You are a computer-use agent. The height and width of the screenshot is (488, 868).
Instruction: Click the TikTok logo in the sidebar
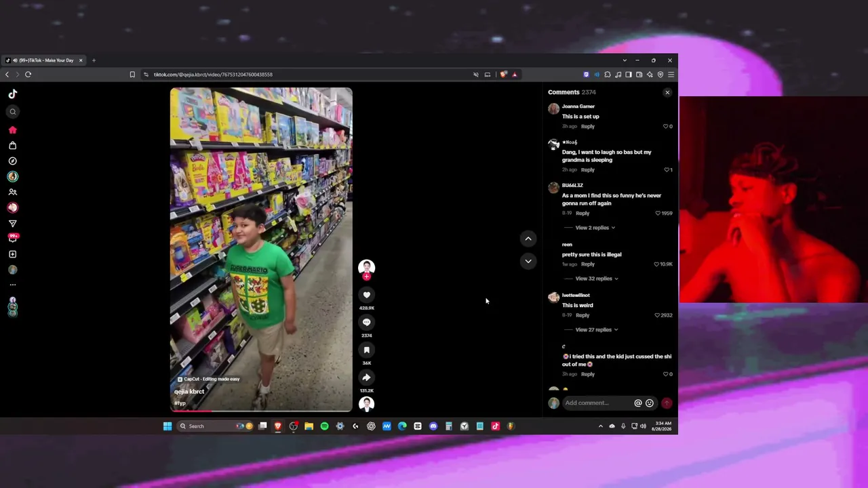coord(13,94)
